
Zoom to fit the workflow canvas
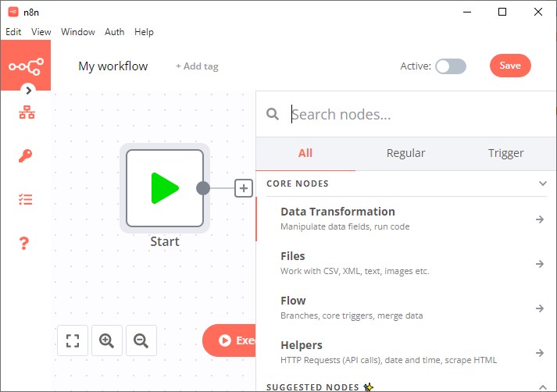coord(73,340)
